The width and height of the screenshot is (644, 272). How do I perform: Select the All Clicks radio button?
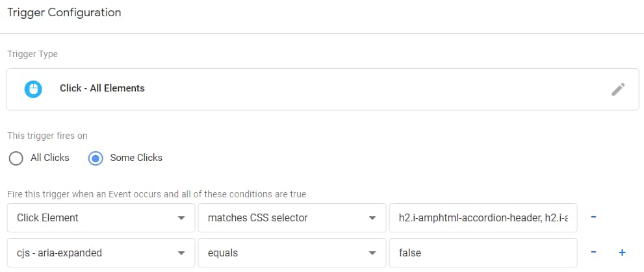tap(16, 158)
